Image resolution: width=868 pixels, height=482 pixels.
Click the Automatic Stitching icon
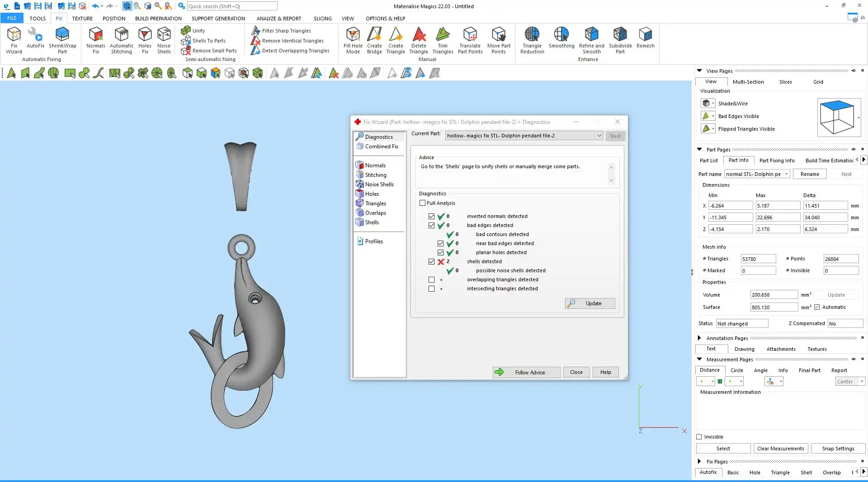[122, 40]
